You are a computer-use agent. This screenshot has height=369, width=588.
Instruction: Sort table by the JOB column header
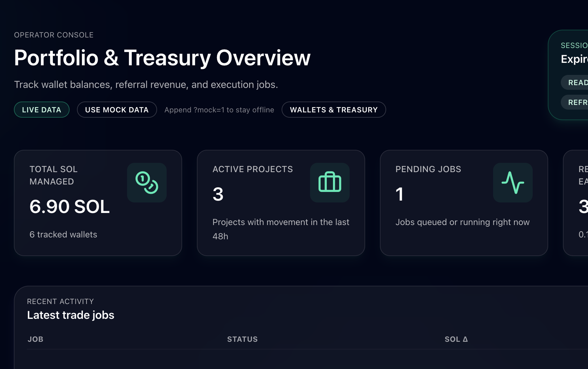[36, 339]
